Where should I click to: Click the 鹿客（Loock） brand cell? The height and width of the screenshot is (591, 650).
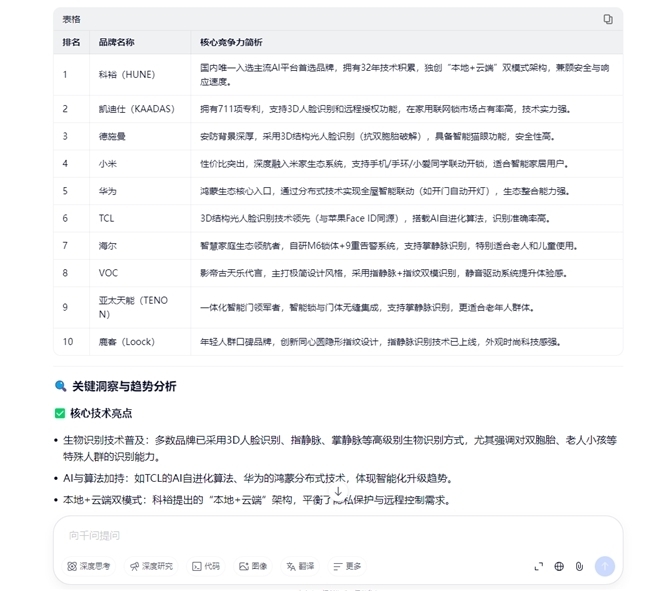[x=126, y=341]
